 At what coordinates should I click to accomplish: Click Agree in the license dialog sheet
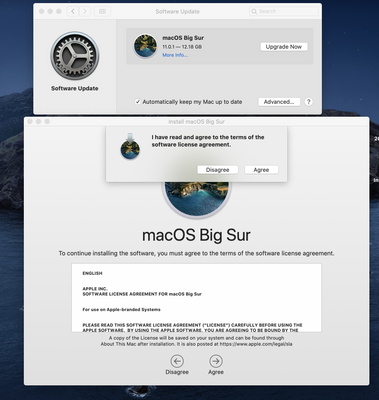[261, 170]
